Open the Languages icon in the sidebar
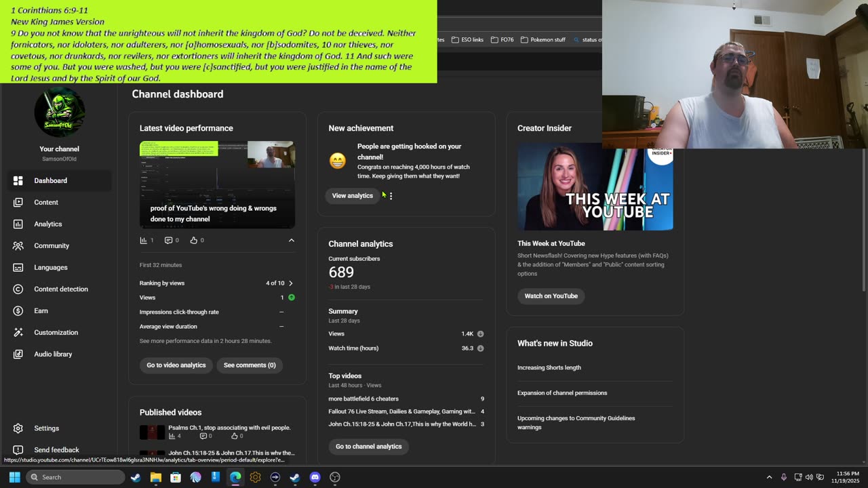 point(18,267)
